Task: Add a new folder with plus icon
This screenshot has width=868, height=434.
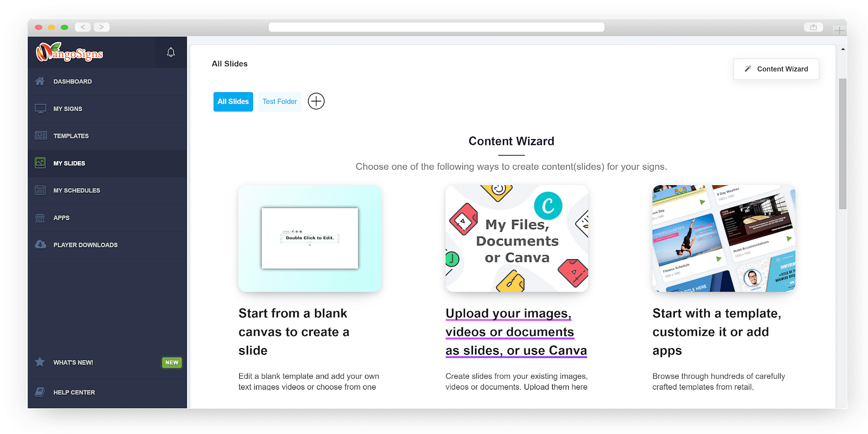Action: (x=316, y=101)
